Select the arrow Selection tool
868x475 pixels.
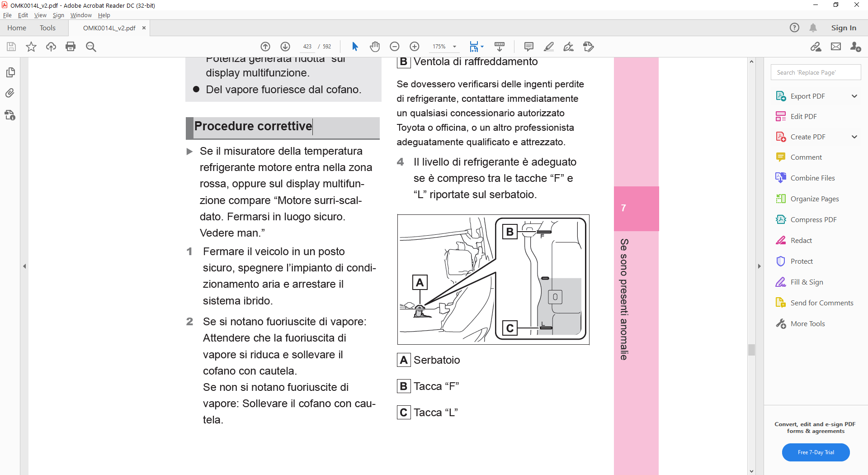click(355, 47)
